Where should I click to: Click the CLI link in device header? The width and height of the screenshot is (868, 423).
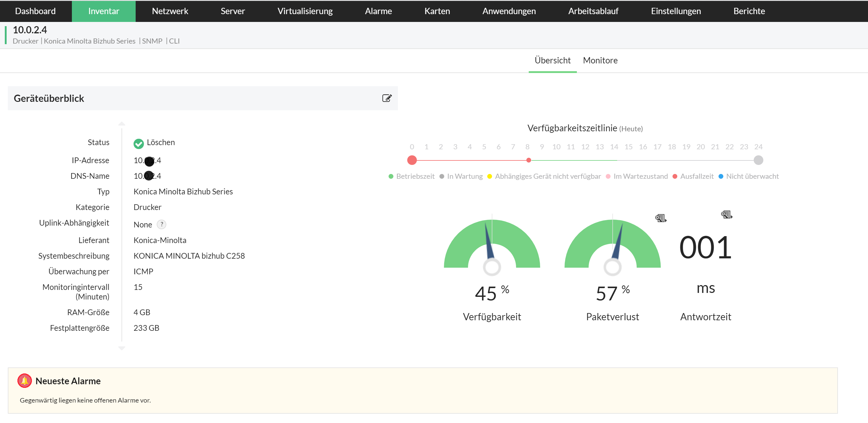coord(174,41)
